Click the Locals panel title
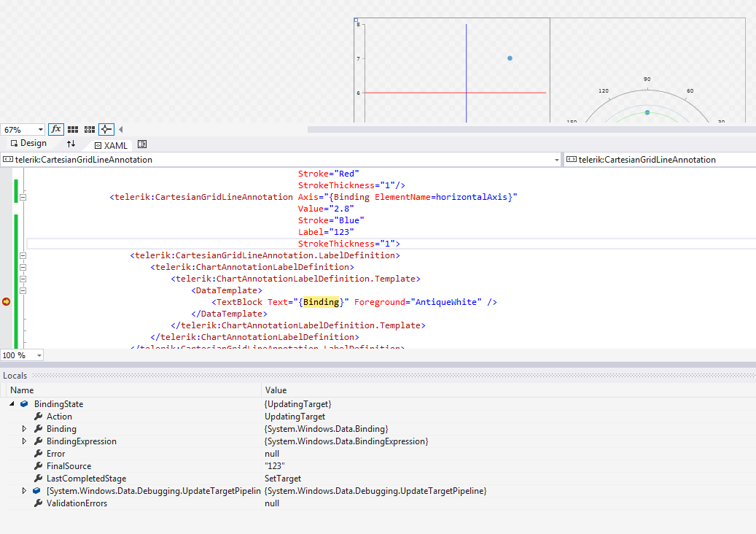 (x=15, y=376)
